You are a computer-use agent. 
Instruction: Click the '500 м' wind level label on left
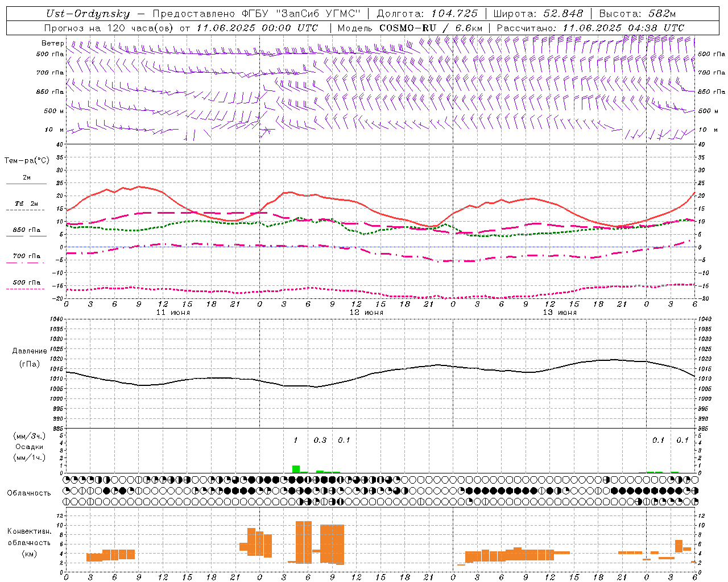[55, 111]
